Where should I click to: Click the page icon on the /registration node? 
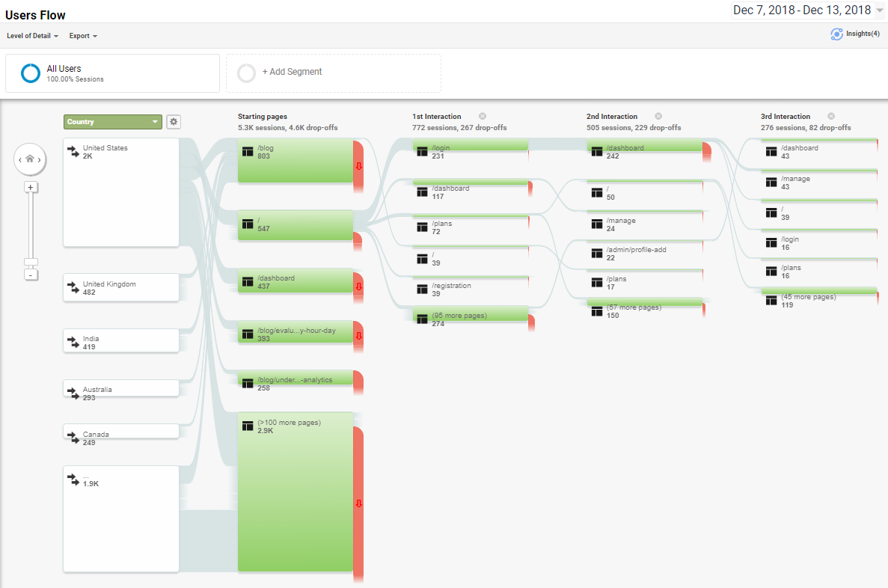(423, 288)
